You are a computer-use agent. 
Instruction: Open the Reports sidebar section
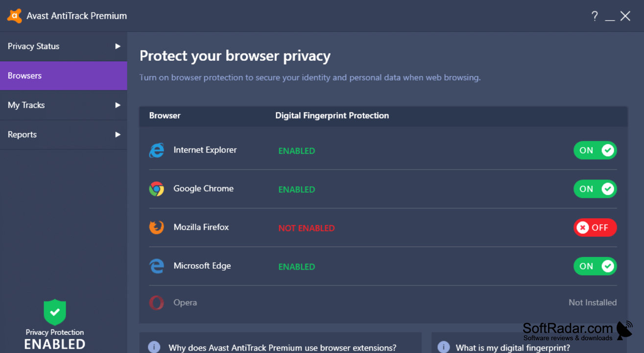tap(64, 134)
